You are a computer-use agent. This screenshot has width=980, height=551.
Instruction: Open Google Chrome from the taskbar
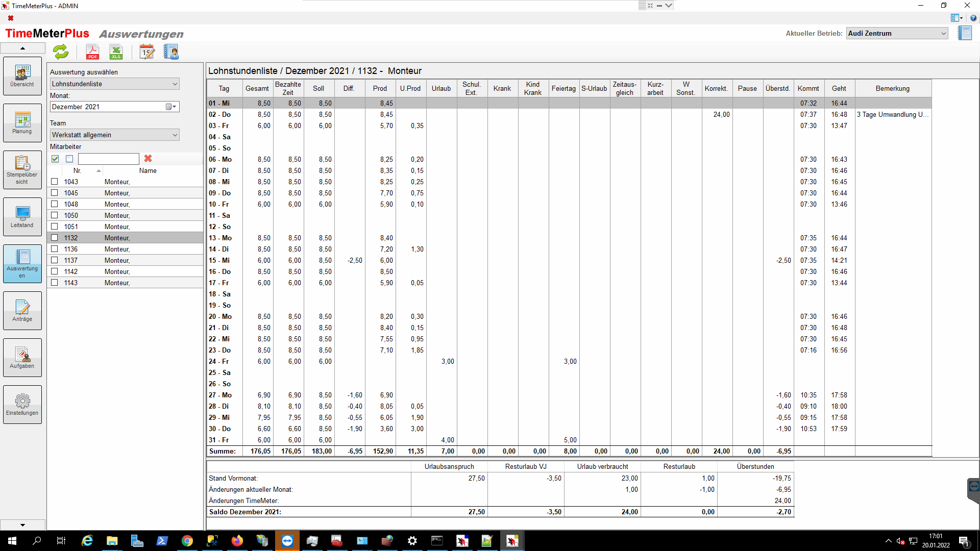pos(187,541)
